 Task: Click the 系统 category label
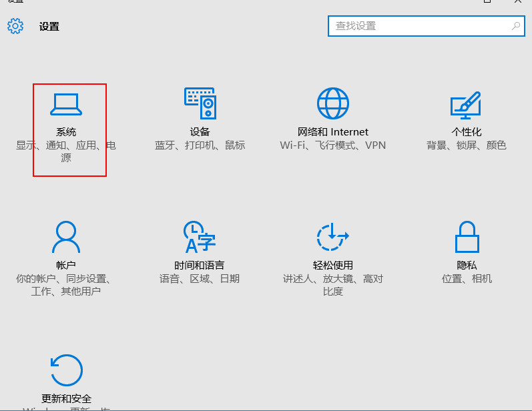pyautogui.click(x=66, y=131)
